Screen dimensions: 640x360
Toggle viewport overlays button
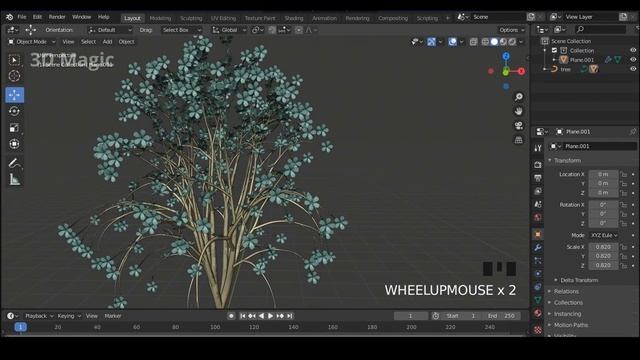453,42
